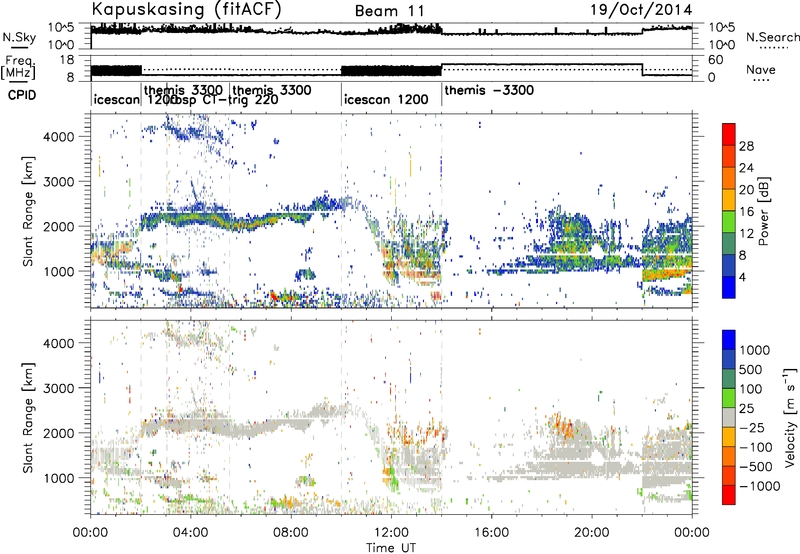800x554 pixels.
Task: Click the "25" velocity colorbar value
Action: (x=746, y=408)
